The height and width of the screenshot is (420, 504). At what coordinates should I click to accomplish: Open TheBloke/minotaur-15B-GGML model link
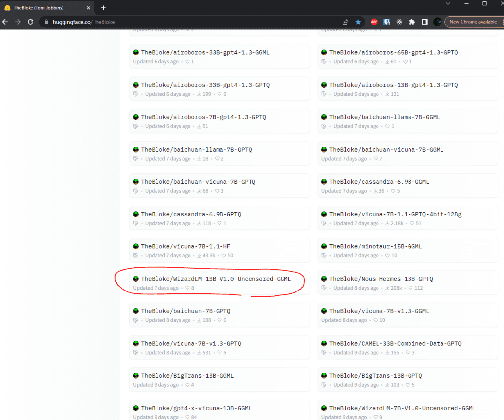(376, 246)
